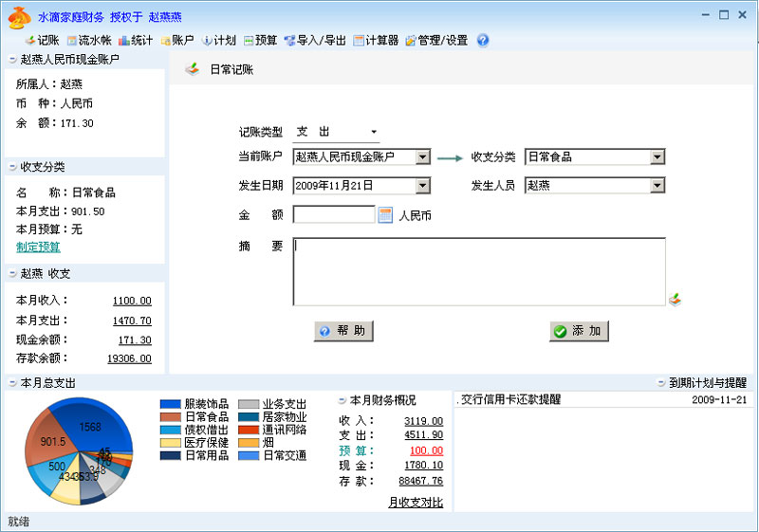
Task: Open the 流水帐 ledger view
Action: 89,40
